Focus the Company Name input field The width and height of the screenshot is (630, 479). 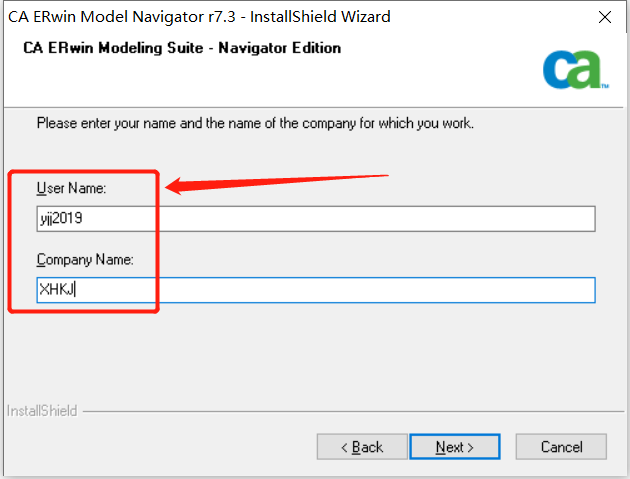[x=316, y=290]
